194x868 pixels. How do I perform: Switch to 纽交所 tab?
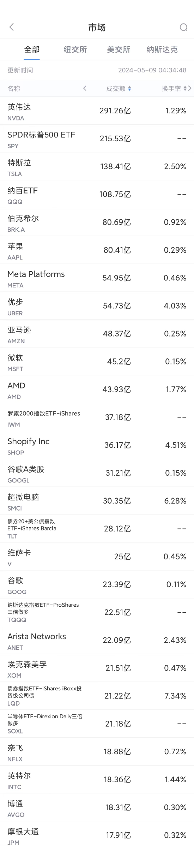pos(75,49)
